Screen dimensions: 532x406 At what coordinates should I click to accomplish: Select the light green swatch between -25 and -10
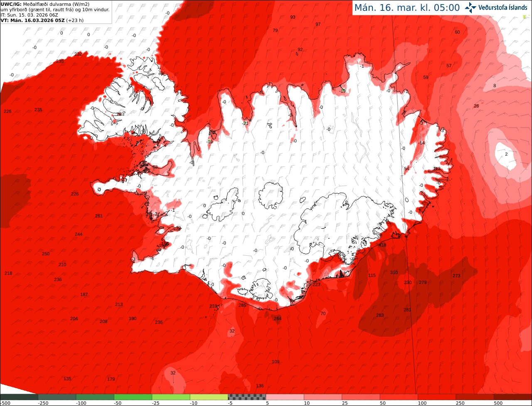click(171, 397)
